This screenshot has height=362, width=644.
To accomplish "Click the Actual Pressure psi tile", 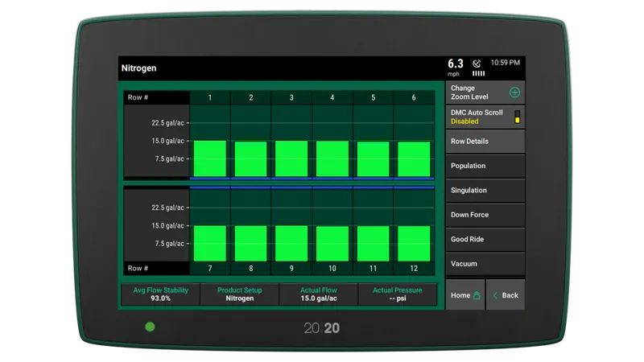I will coord(397,294).
